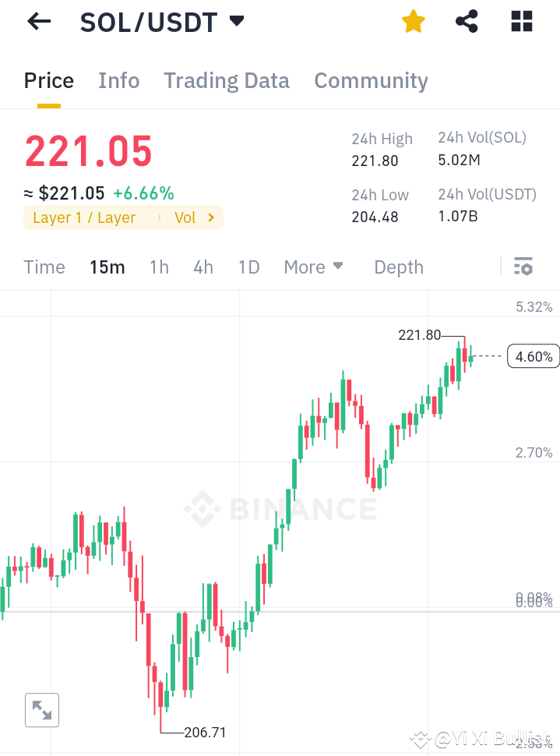Switch timeframe to 1h

158,267
